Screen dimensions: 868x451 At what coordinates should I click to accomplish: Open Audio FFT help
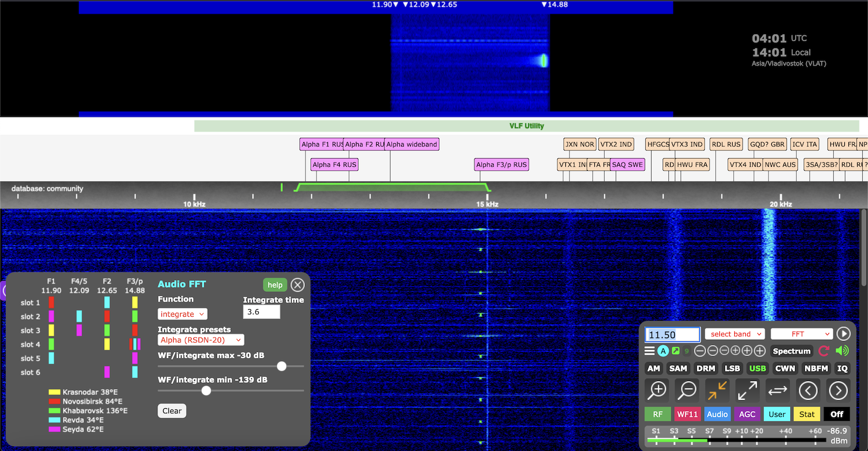pyautogui.click(x=275, y=284)
